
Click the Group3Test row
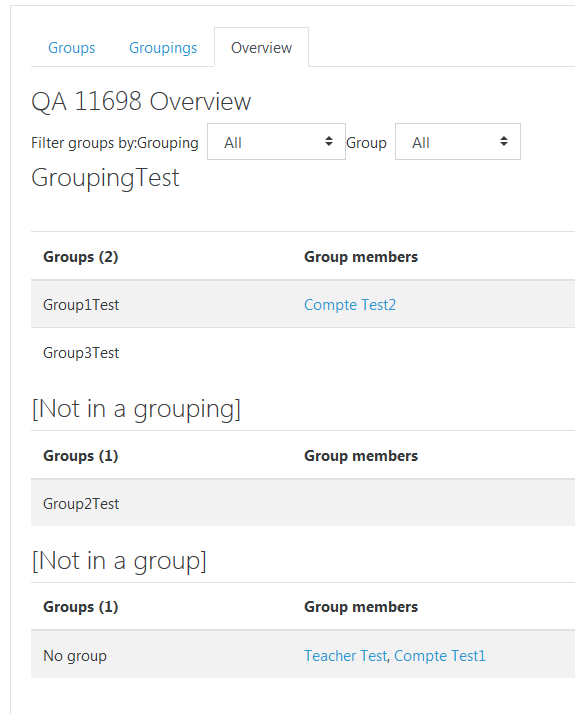pyautogui.click(x=303, y=352)
